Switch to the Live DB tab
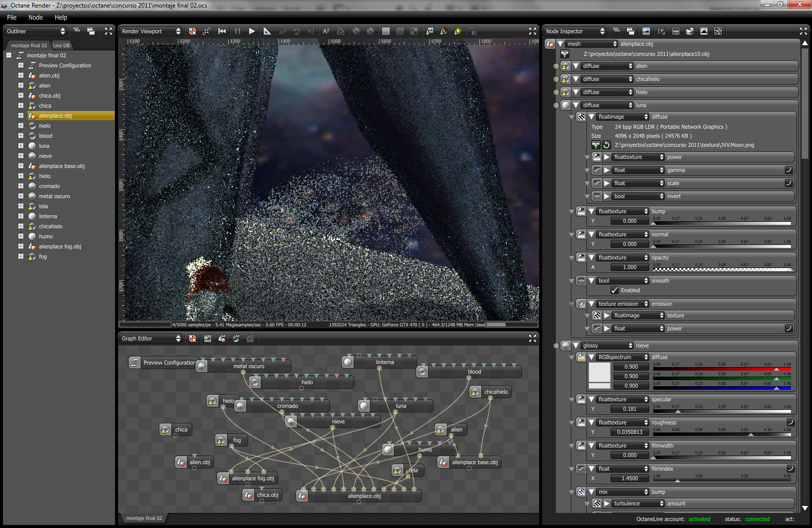Image resolution: width=812 pixels, height=528 pixels. 61,45
